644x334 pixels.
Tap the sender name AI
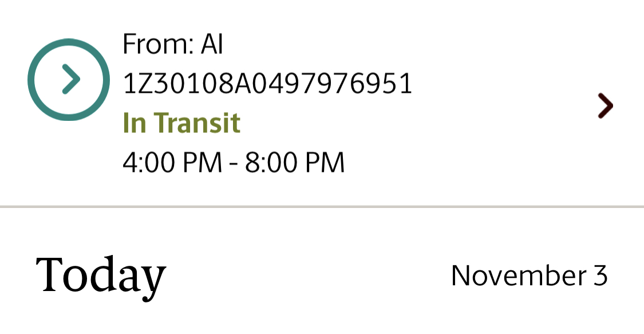[212, 44]
